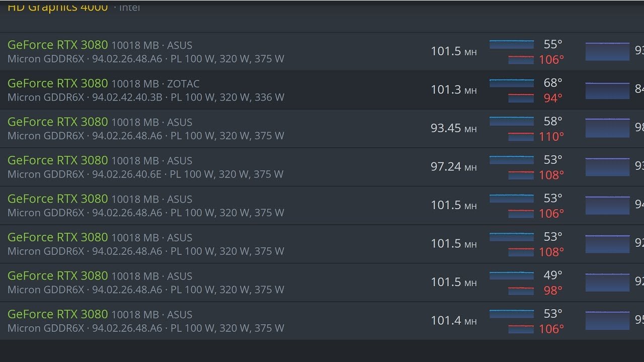Open the blue temperature graph beside 68°

[512, 83]
